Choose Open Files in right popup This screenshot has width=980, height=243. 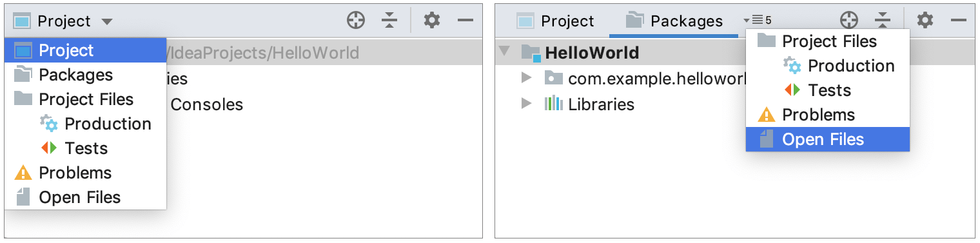[828, 139]
